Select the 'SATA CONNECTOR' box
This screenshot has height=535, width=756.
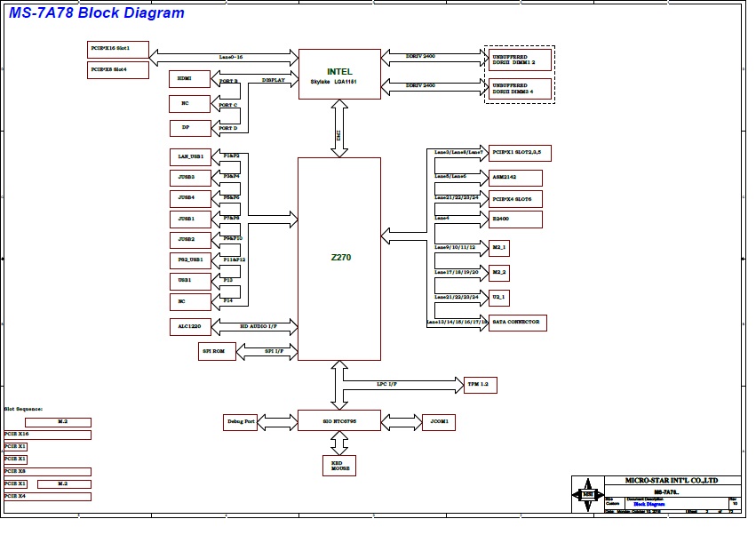(x=518, y=323)
